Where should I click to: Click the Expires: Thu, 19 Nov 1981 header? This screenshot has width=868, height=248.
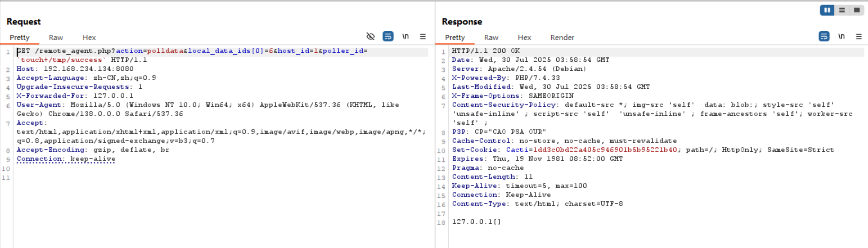538,159
